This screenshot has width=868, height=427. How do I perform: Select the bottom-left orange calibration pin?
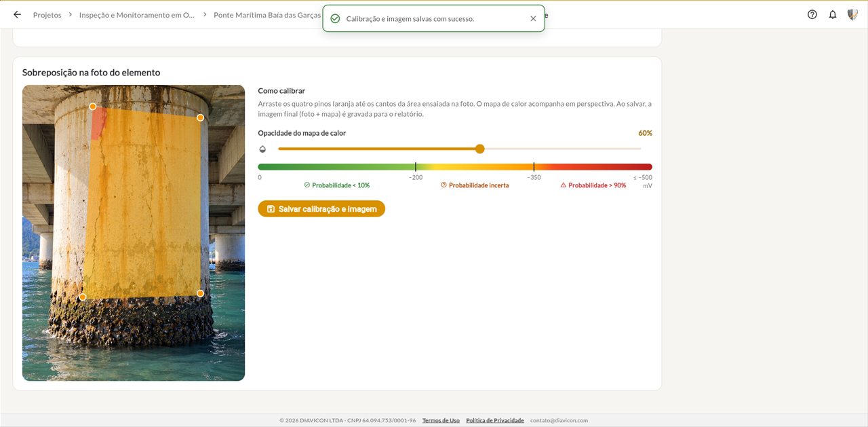pyautogui.click(x=83, y=297)
